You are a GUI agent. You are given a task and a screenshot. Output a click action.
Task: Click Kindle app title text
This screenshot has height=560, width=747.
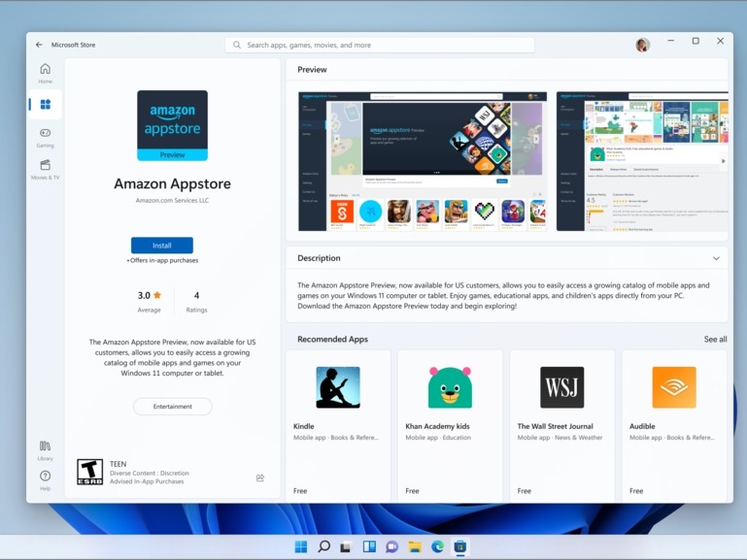[x=303, y=426]
